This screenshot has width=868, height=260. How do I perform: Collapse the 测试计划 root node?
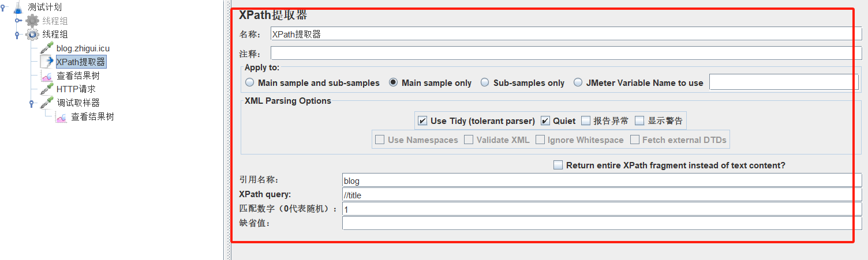5,7
